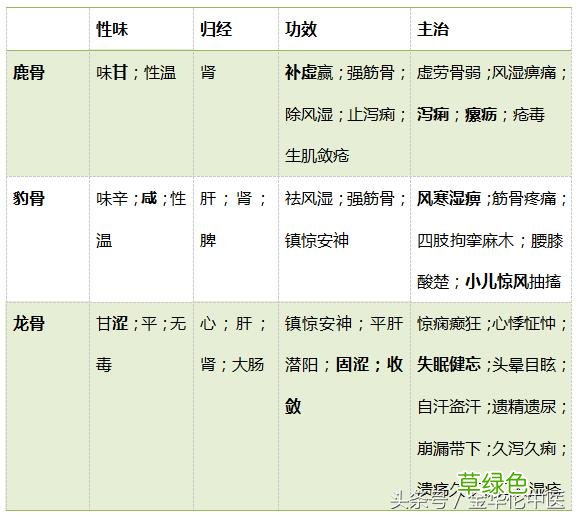Click the text 祛风湿；强筋骨
Screen dimensions: 577x517
tap(345, 198)
